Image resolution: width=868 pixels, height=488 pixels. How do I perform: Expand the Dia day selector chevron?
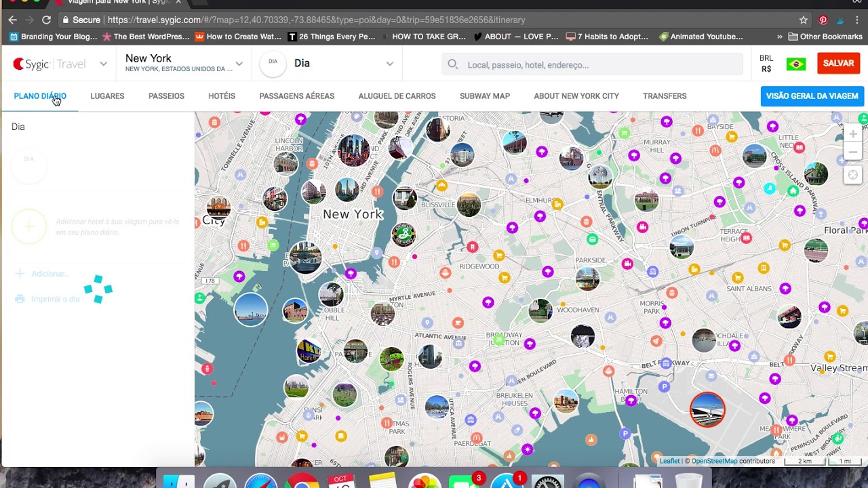(x=390, y=64)
